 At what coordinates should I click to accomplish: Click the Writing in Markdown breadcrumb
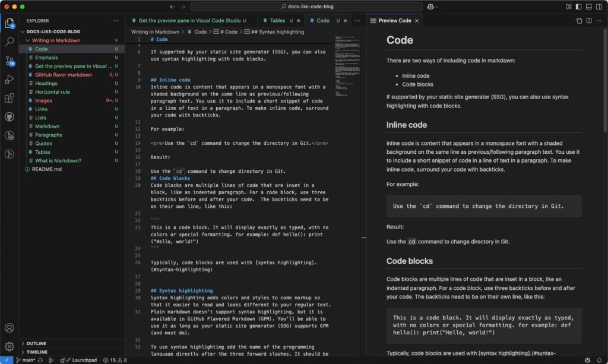click(x=155, y=32)
